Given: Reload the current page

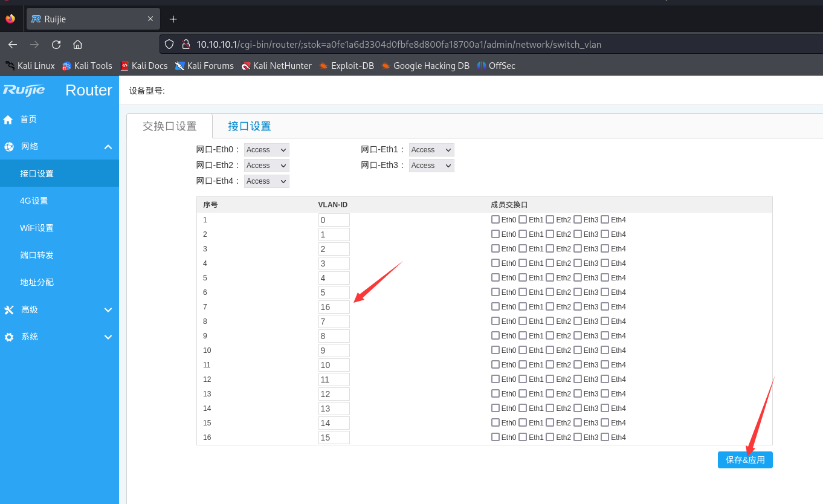Looking at the screenshot, I should pyautogui.click(x=56, y=44).
